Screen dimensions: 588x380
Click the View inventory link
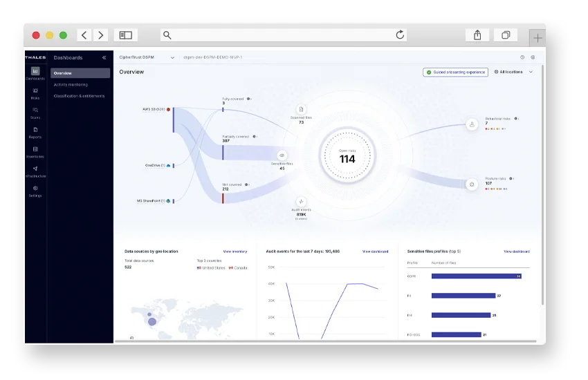[235, 251]
